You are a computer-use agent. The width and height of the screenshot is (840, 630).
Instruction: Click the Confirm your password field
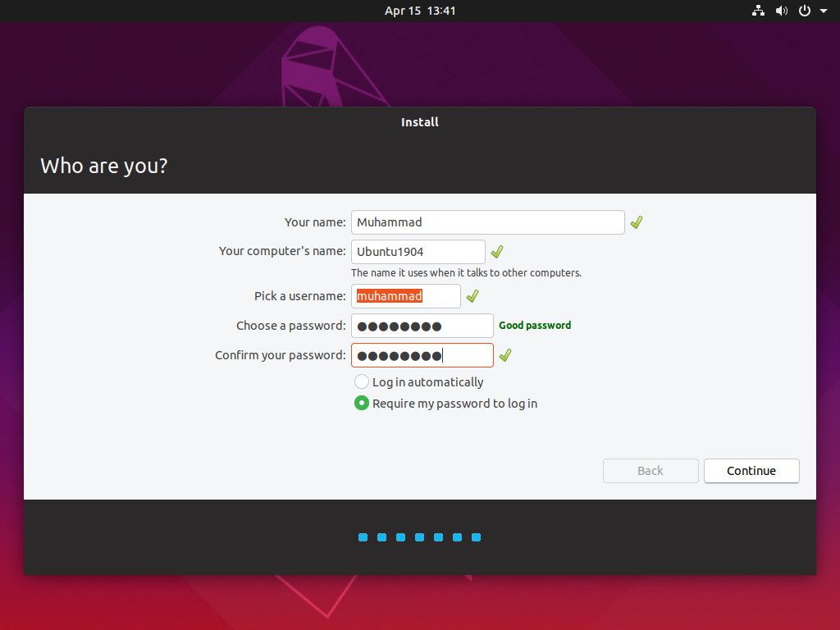tap(422, 355)
